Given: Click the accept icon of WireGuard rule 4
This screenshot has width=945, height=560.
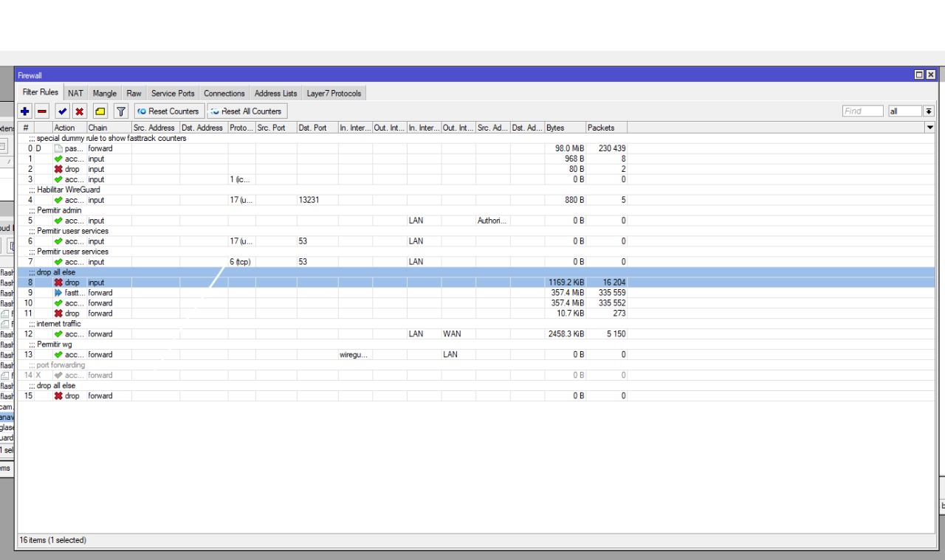Looking at the screenshot, I should 58,200.
